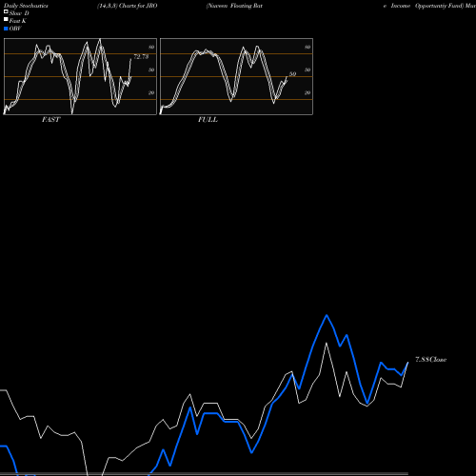Click the Fast K legend text
476x476 pixels.
point(18,21)
